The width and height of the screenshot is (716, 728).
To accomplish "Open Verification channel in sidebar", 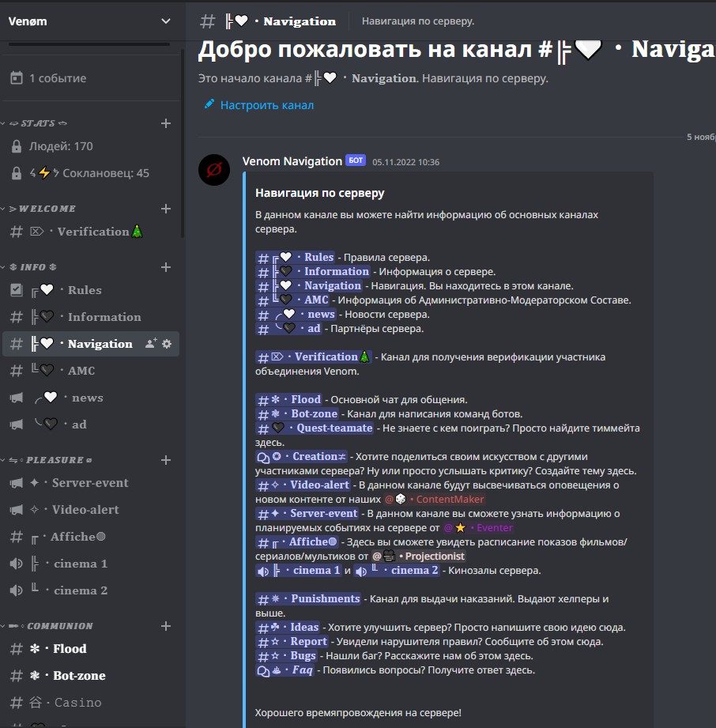I will coord(91,232).
